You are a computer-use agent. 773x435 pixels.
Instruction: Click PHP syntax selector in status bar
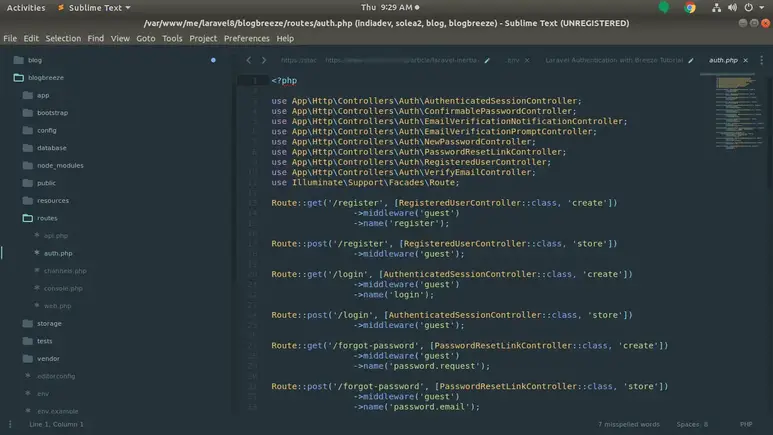(x=745, y=424)
